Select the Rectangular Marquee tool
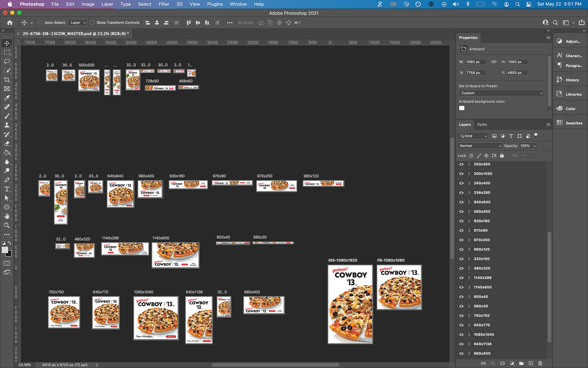This screenshot has width=588, height=368. (x=7, y=52)
